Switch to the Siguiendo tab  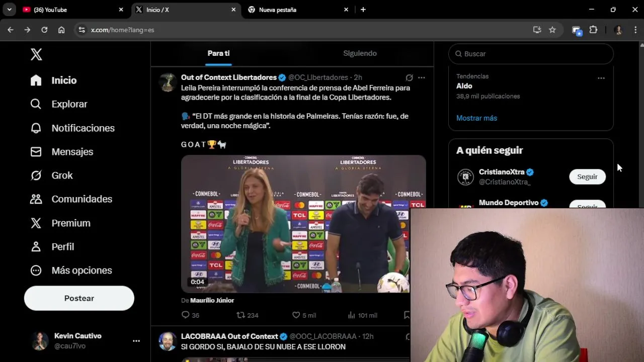(x=360, y=53)
